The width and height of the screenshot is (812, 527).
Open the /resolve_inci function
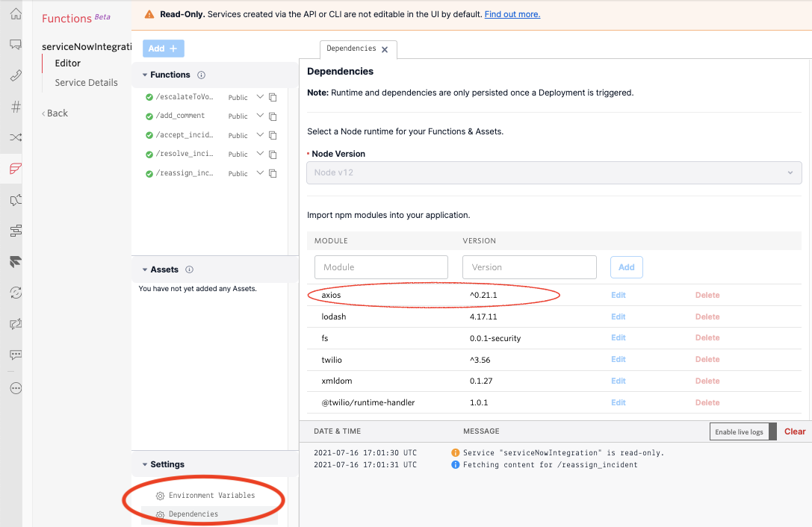pos(185,154)
